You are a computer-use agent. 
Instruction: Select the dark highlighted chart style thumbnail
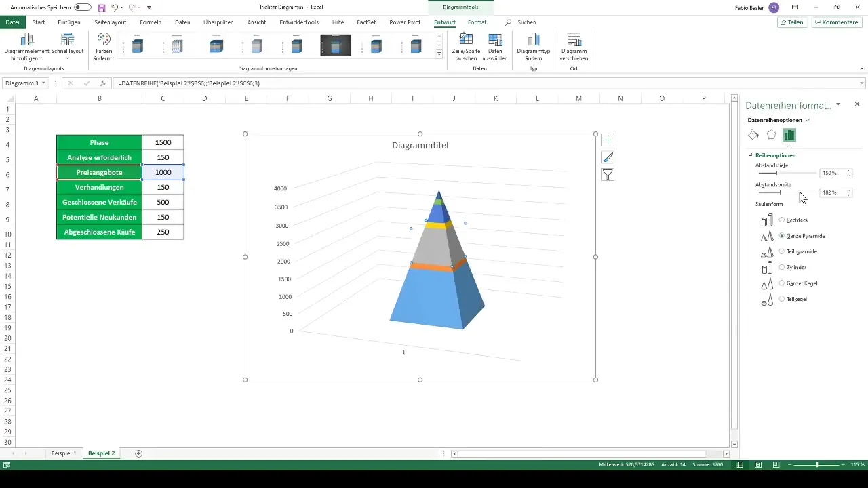tap(336, 45)
